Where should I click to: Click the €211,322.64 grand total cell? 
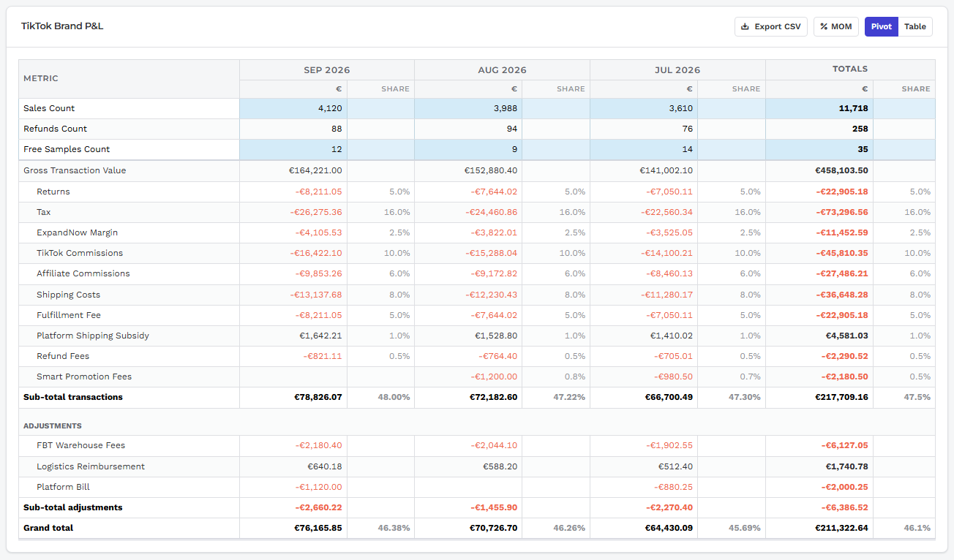coord(819,528)
